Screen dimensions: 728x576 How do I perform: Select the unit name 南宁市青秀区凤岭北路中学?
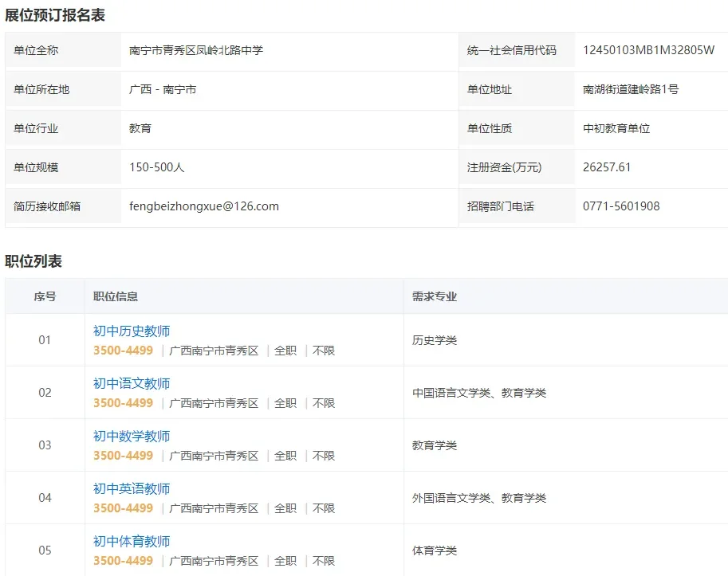tap(196, 50)
